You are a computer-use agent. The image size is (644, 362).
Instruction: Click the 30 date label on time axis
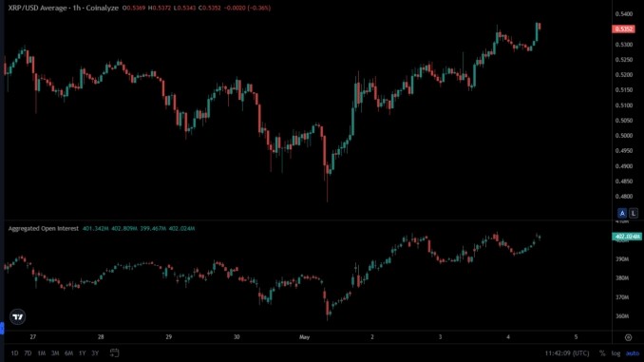[237, 337]
